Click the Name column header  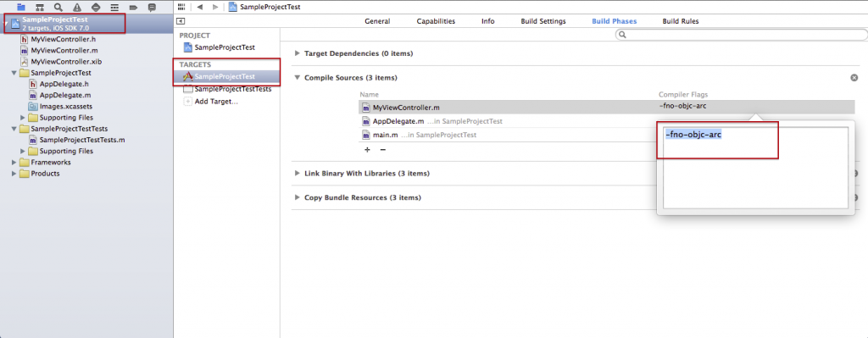(369, 95)
